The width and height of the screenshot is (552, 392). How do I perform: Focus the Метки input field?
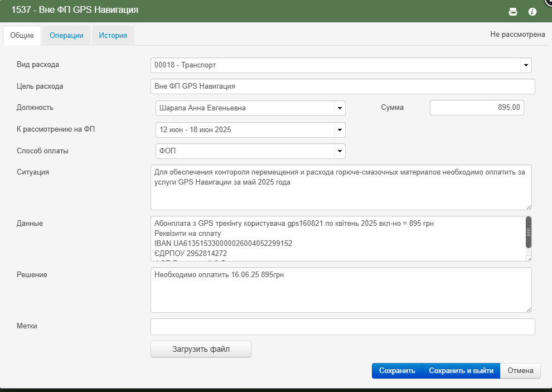pyautogui.click(x=342, y=327)
